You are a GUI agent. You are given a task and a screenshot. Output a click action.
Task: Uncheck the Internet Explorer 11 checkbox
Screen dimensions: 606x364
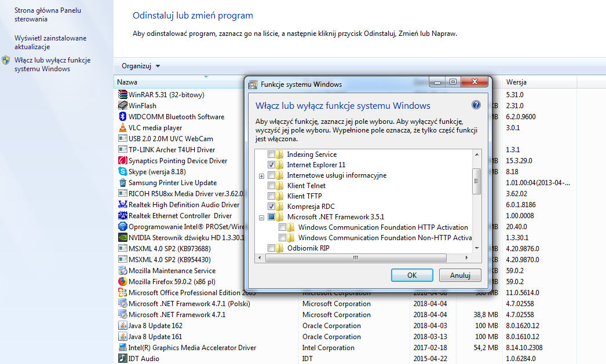pyautogui.click(x=271, y=165)
